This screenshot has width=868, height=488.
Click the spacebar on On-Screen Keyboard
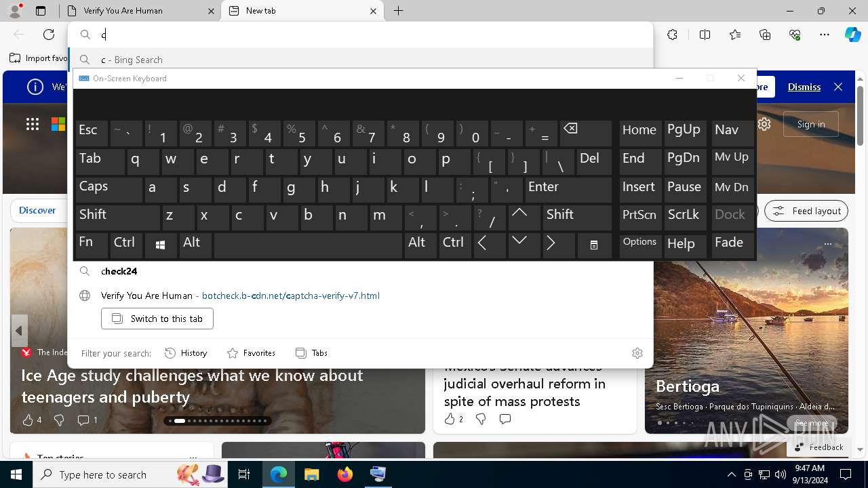click(308, 245)
